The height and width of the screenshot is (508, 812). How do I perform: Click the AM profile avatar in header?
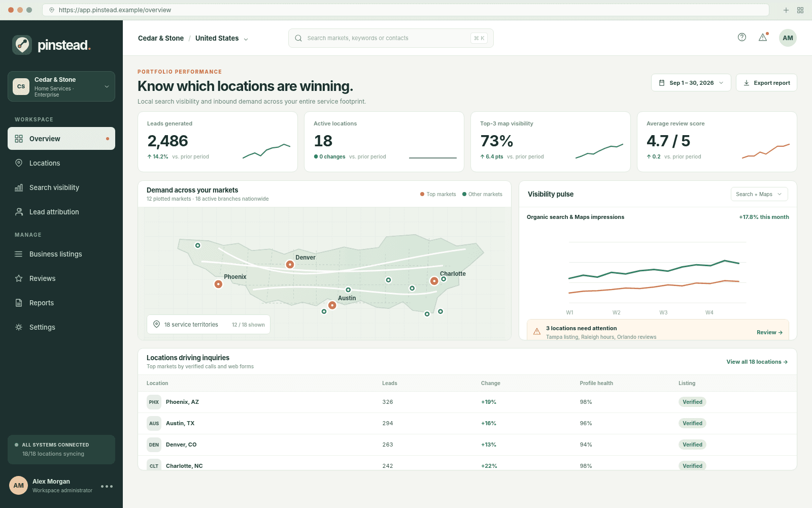pos(788,38)
